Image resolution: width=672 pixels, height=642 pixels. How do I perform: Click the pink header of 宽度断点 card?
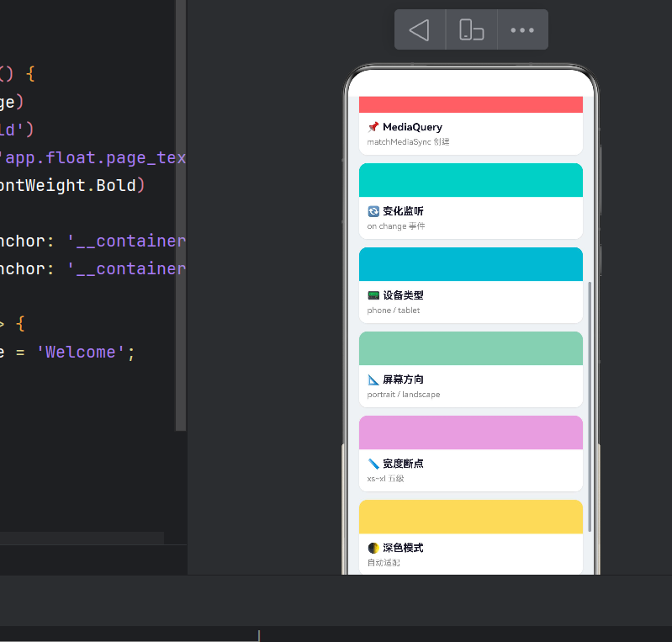pos(471,432)
